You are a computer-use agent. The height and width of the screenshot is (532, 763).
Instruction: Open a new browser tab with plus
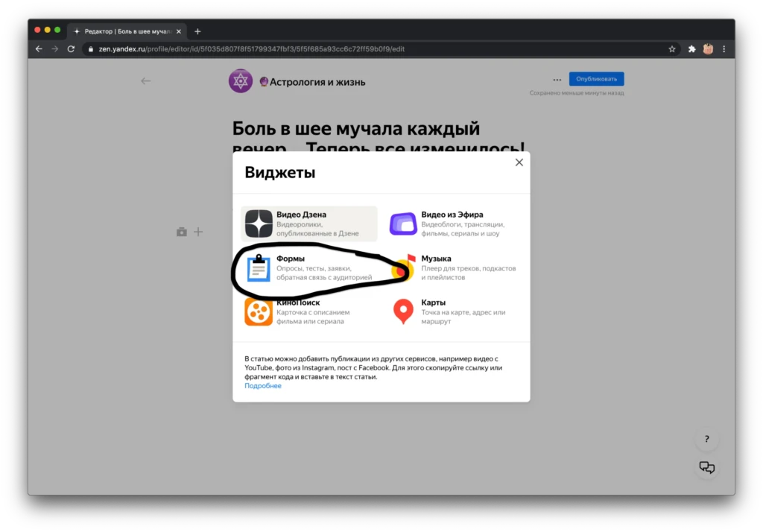[197, 31]
